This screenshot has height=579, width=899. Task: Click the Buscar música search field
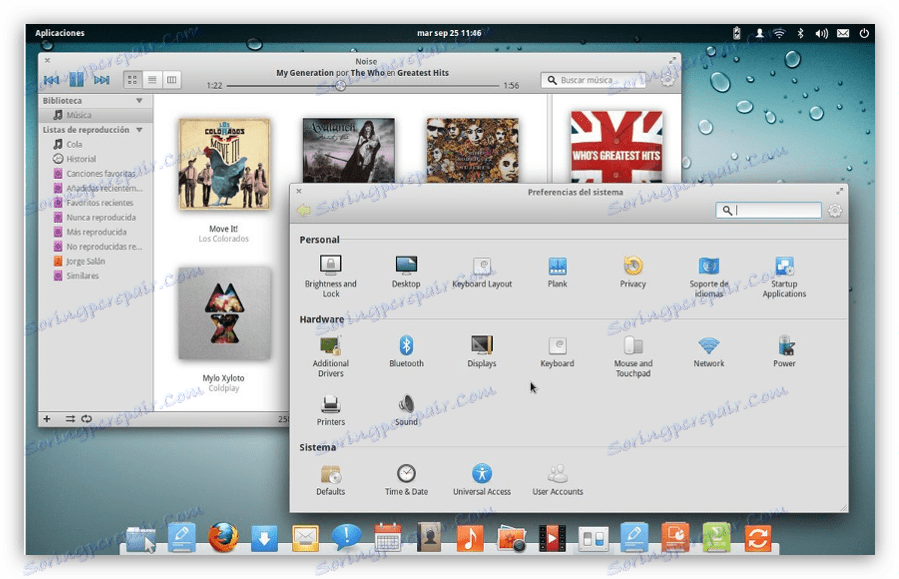pyautogui.click(x=593, y=80)
